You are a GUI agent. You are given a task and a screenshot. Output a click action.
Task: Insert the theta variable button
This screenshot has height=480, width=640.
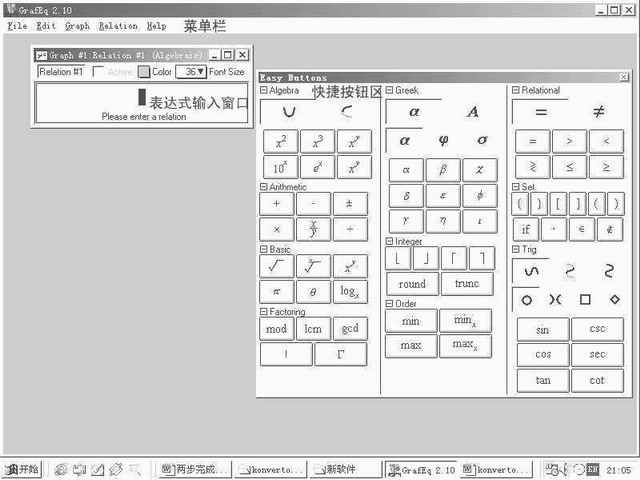pos(313,291)
